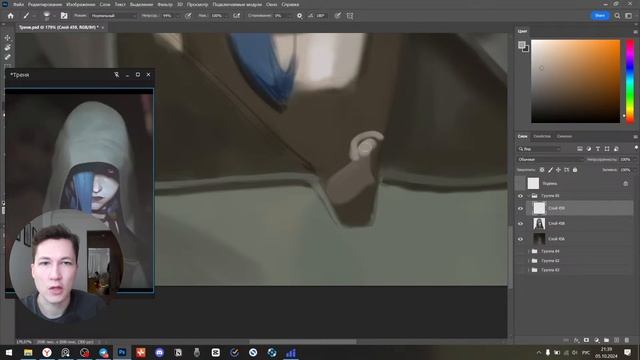Open the Редактирование menu

pos(45,4)
